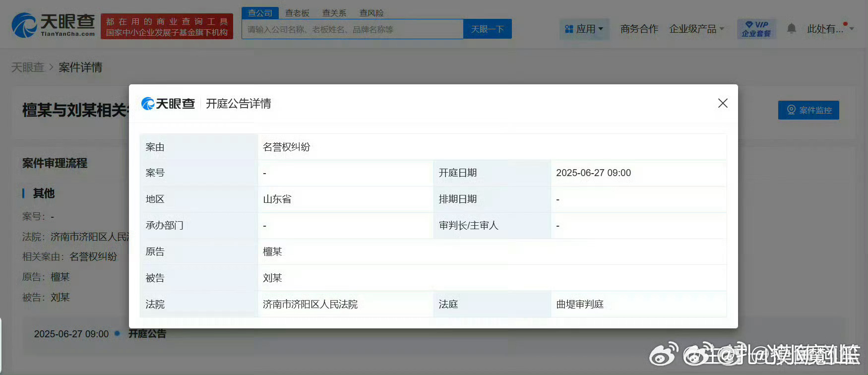Click the VIP 企业套餐 badge

[x=756, y=29]
